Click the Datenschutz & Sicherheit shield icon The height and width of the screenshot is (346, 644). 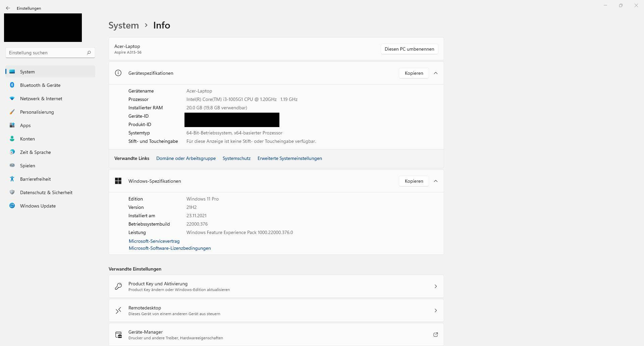pyautogui.click(x=12, y=192)
